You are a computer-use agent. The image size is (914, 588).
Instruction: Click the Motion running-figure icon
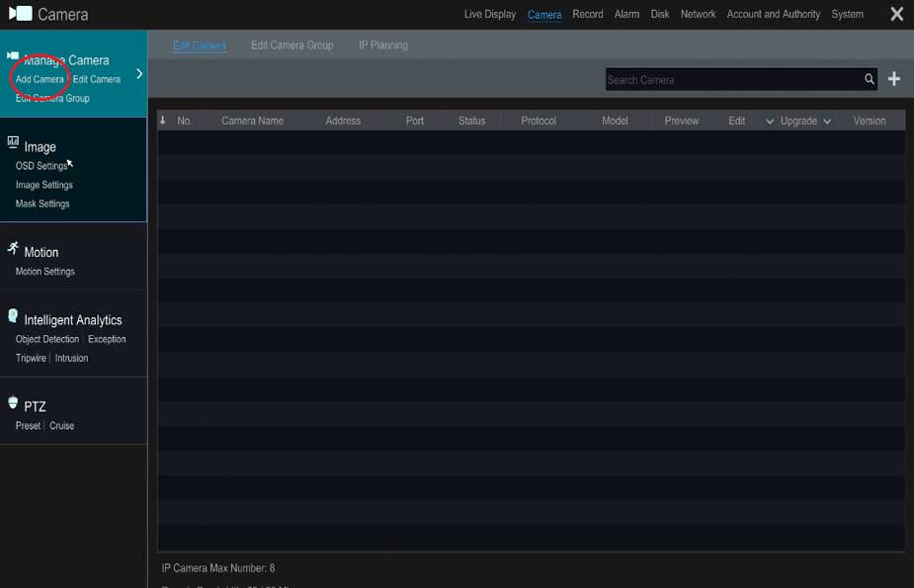tap(13, 248)
